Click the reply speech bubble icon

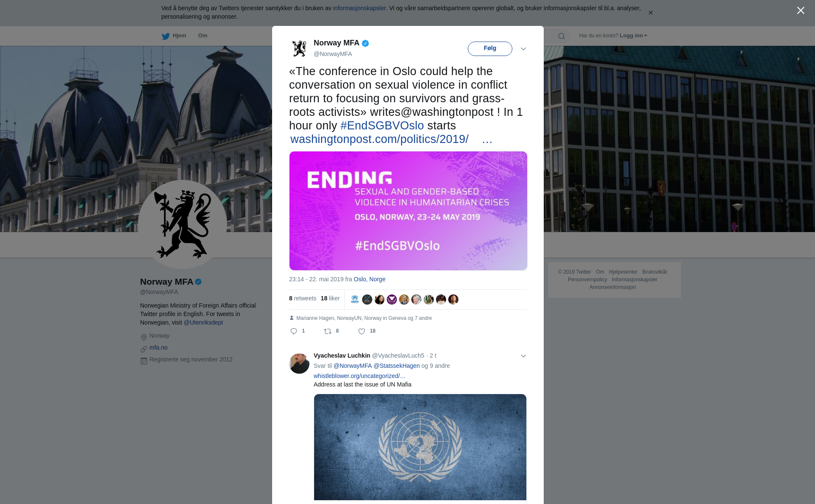(x=294, y=331)
